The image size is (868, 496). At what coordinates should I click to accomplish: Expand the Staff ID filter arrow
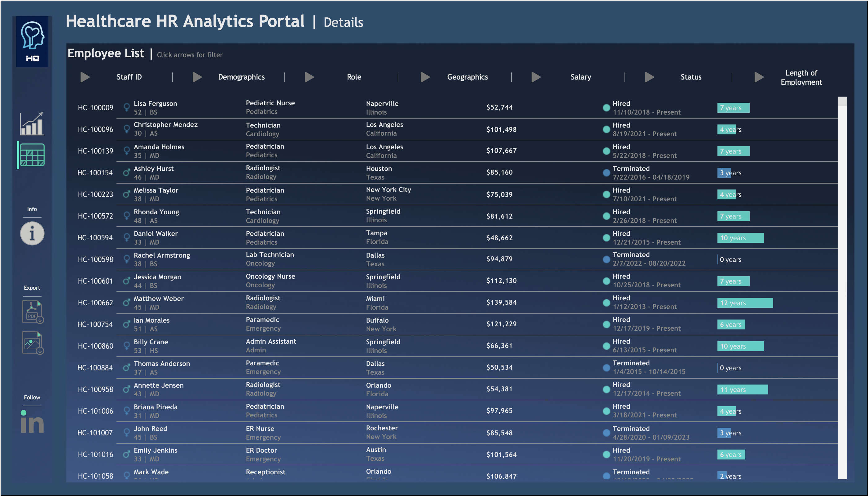(85, 77)
